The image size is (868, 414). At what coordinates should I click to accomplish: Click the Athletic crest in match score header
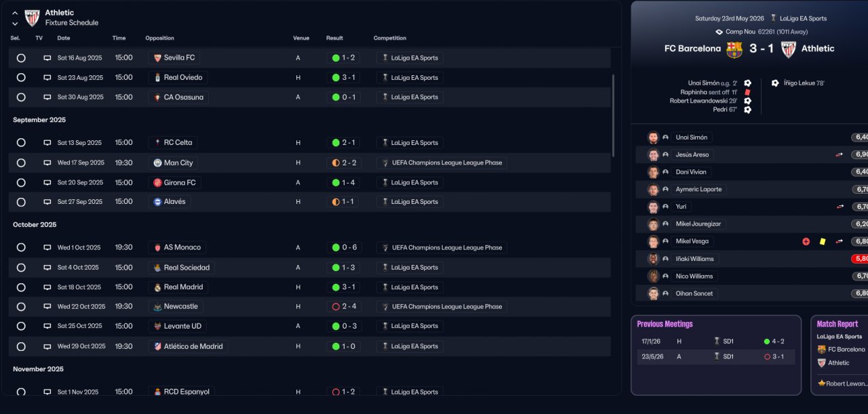click(x=788, y=49)
